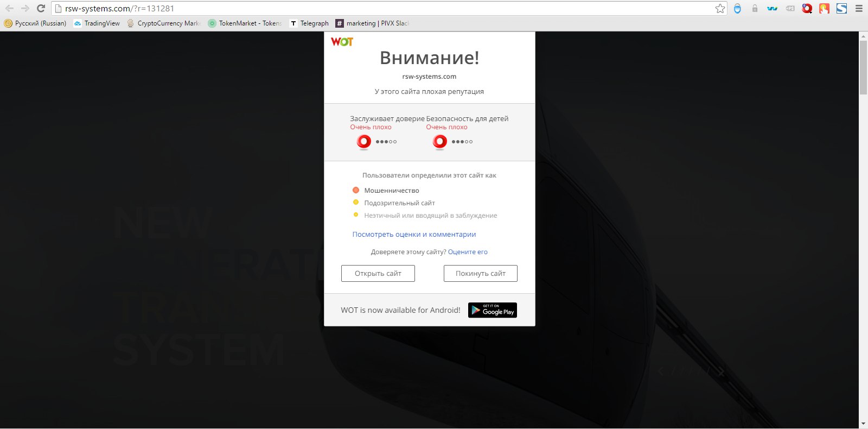This screenshot has height=429, width=868.
Task: Click the Покинуть сайт button
Action: pos(481,274)
